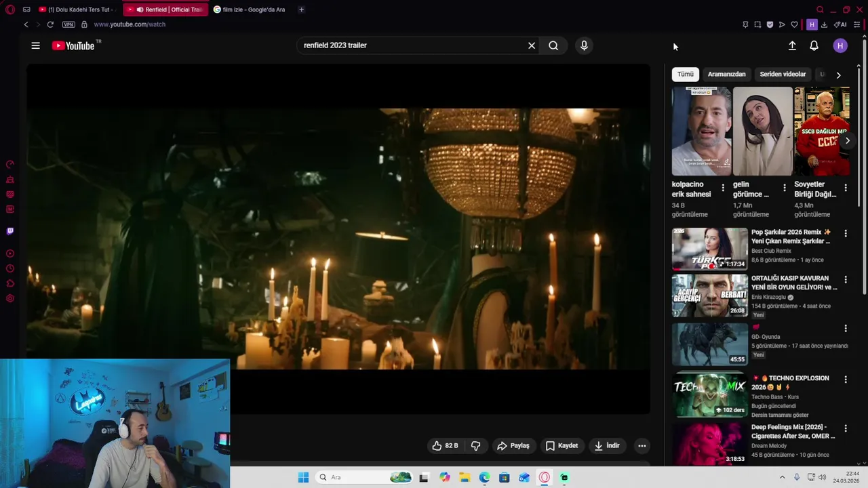868x488 pixels.
Task: Open the Opera GX main menu logo
Action: [9, 9]
